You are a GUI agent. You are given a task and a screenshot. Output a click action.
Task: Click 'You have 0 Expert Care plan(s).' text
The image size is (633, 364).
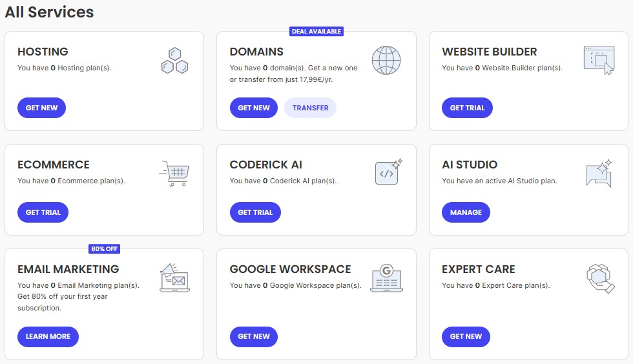pyautogui.click(x=496, y=286)
